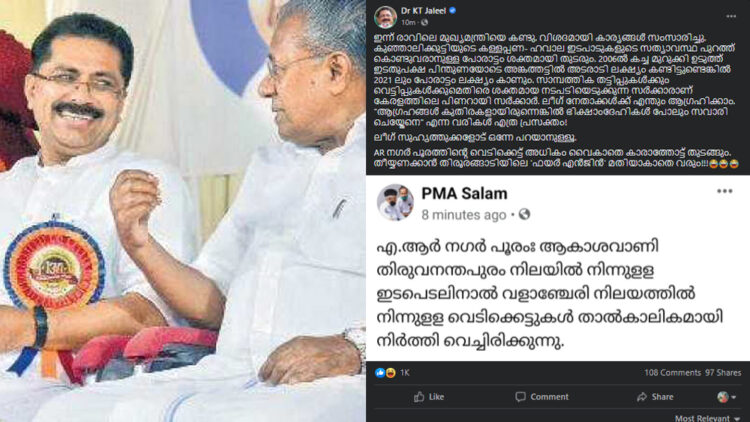This screenshot has width=750, height=422.
Task: Open PMA Salam's profile picture
Action: pos(395,202)
